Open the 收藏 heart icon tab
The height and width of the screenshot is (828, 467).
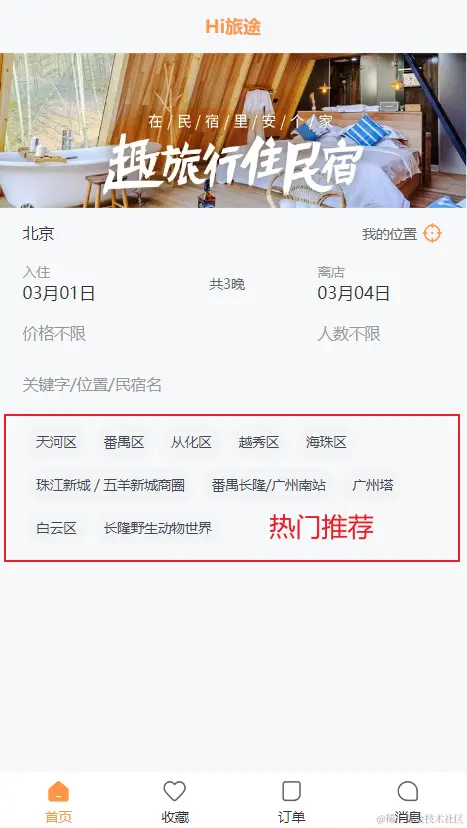click(x=175, y=792)
